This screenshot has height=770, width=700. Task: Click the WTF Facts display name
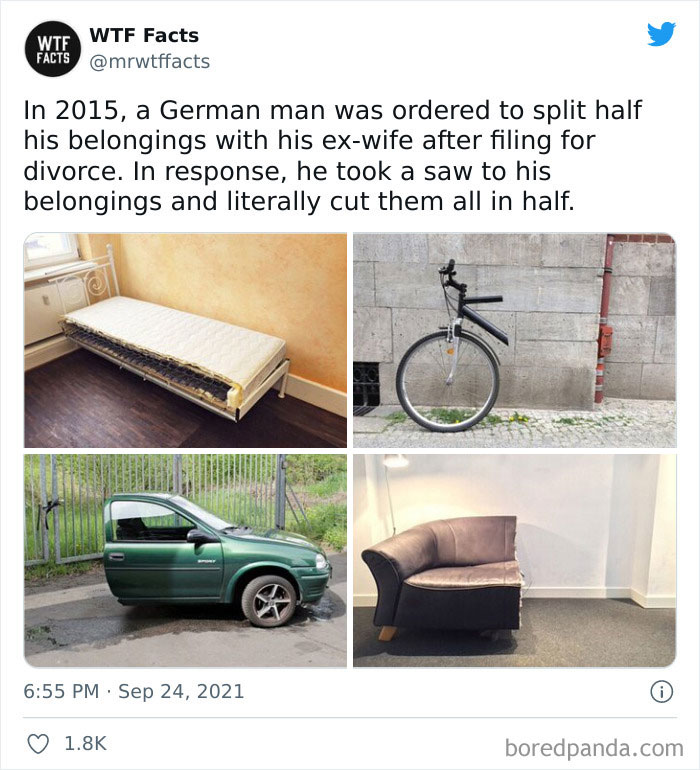coord(144,36)
